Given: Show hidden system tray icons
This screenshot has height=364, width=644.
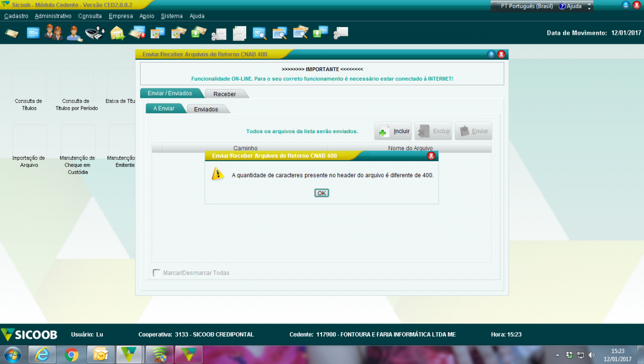Looking at the screenshot, I should pyautogui.click(x=557, y=355).
